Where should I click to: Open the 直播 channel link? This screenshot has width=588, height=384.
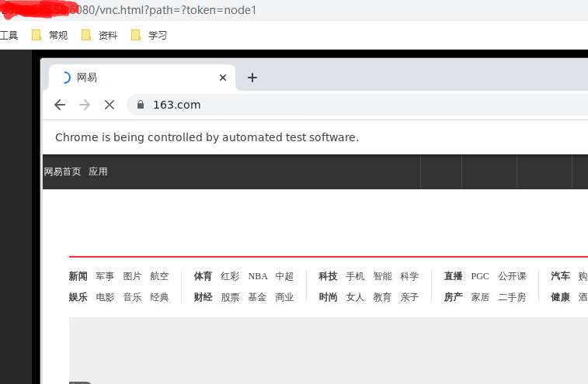(453, 276)
